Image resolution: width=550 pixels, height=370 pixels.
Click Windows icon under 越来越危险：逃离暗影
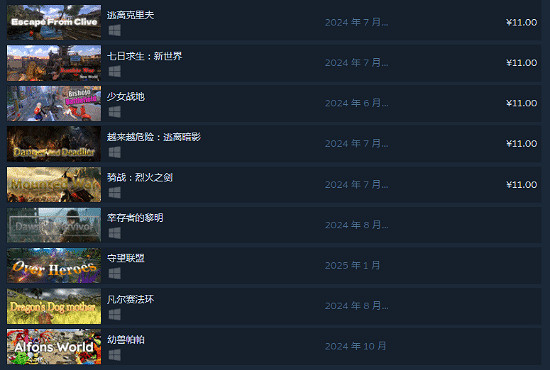click(115, 152)
